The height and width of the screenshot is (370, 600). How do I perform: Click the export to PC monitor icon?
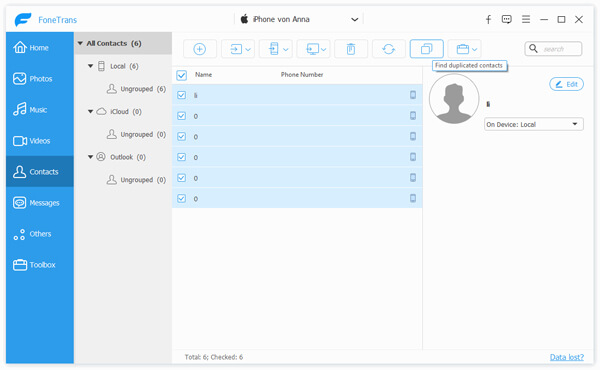coord(313,49)
